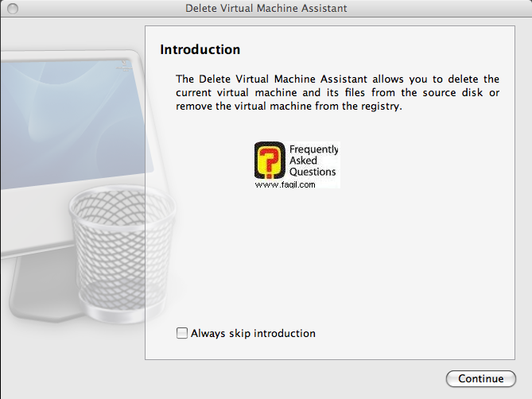
Task: Click the wire mesh trash can illustration
Action: pos(122,253)
